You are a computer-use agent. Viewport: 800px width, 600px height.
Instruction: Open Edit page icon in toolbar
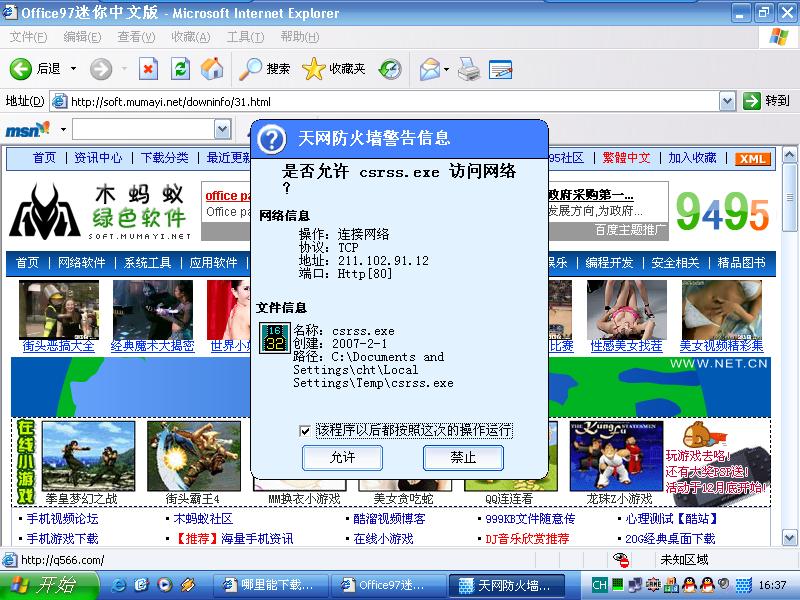click(500, 69)
